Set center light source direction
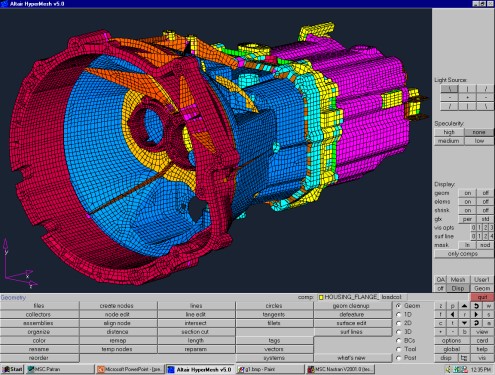The width and height of the screenshot is (495, 375). pyautogui.click(x=467, y=98)
